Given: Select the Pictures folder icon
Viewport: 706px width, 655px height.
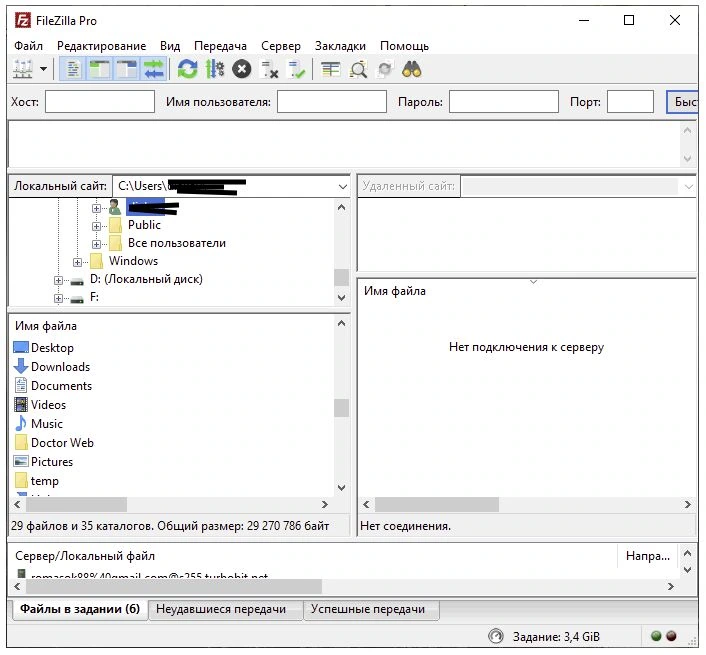Looking at the screenshot, I should [21, 461].
